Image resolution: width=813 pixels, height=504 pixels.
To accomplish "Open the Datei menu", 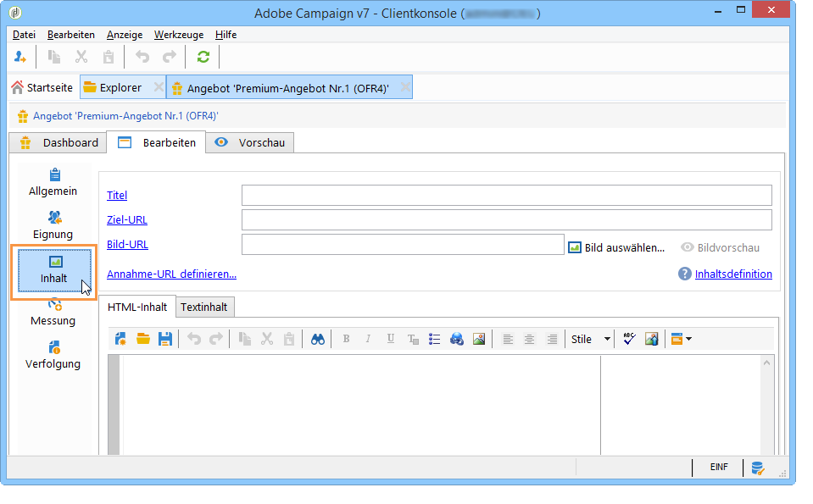I will point(24,35).
